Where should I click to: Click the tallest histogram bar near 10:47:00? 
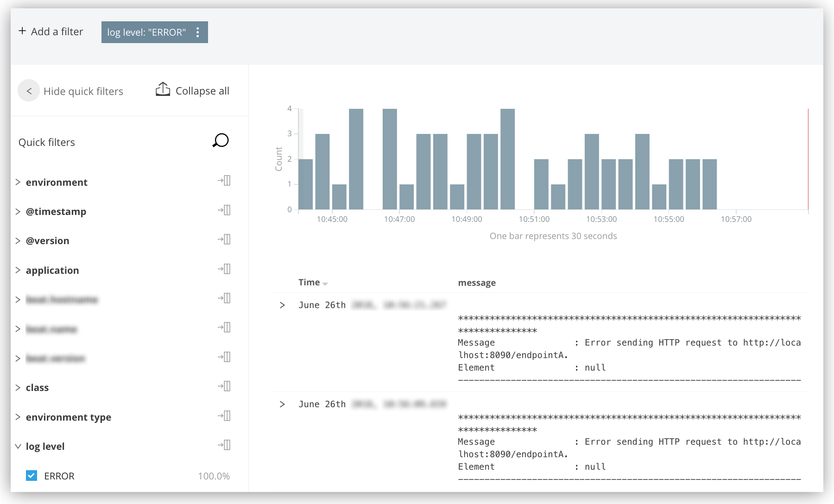390,157
